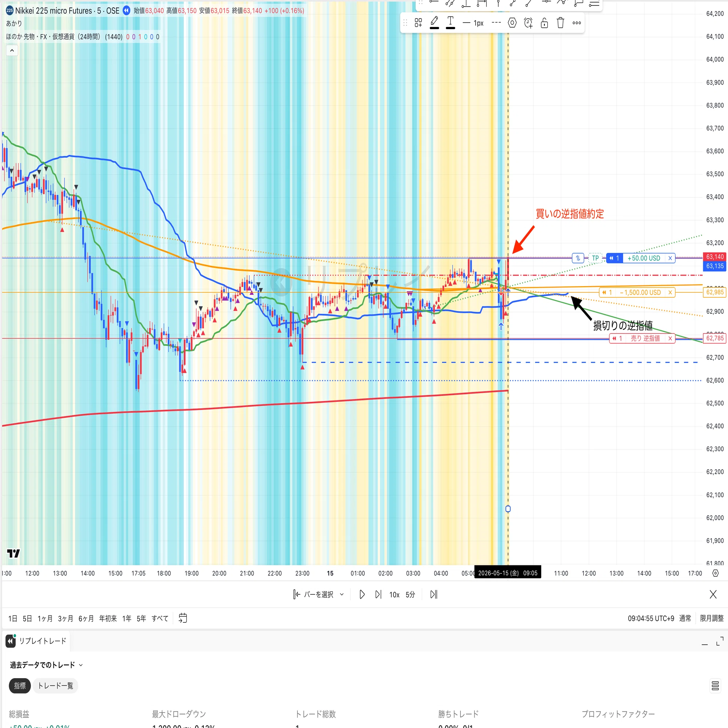Click the +50.00 USD position label
The image size is (728, 728).
coord(644,258)
